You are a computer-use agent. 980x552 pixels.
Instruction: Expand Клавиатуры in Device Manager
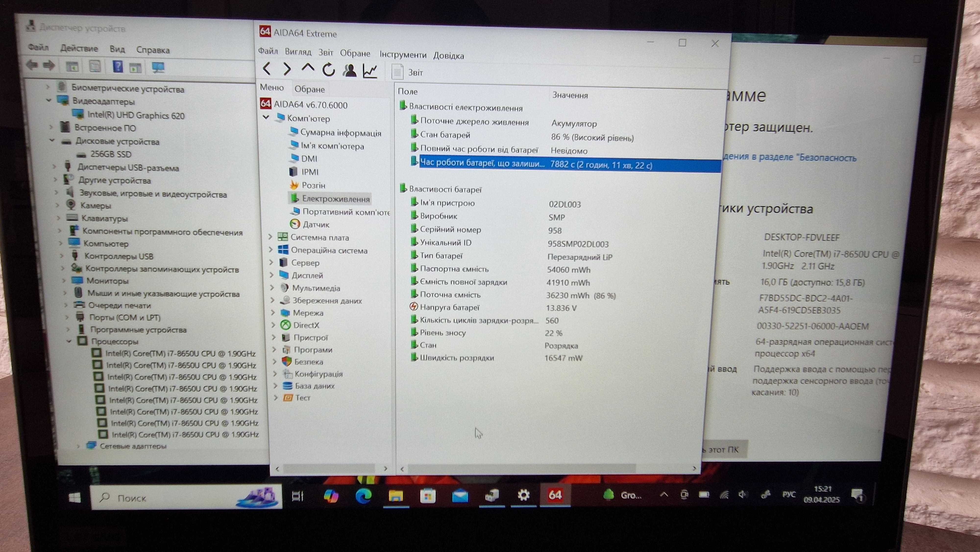point(59,218)
